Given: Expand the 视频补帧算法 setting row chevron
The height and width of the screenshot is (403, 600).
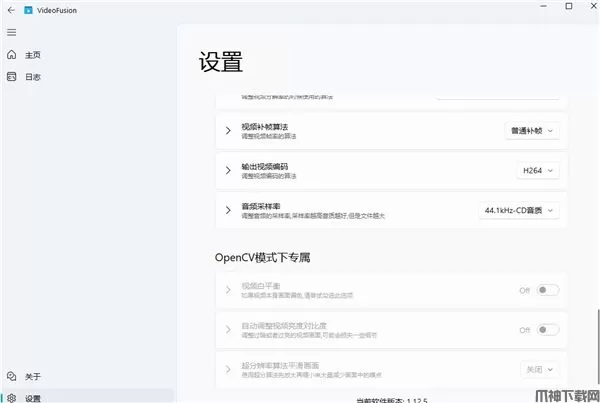Looking at the screenshot, I should pos(227,130).
